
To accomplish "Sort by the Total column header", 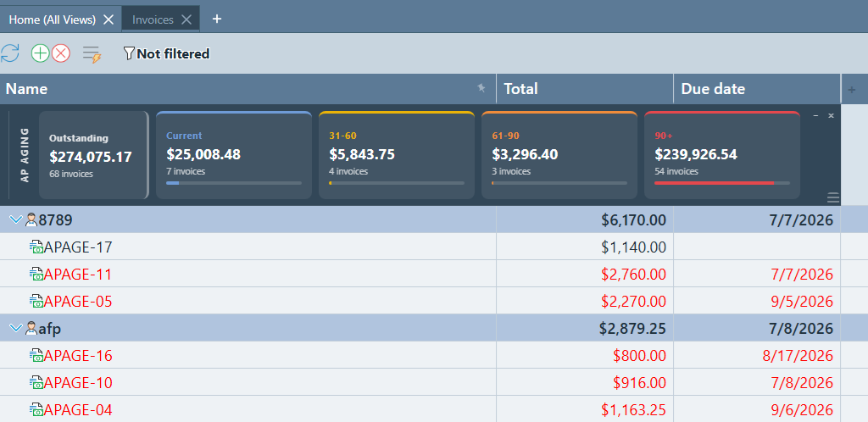I will (585, 89).
